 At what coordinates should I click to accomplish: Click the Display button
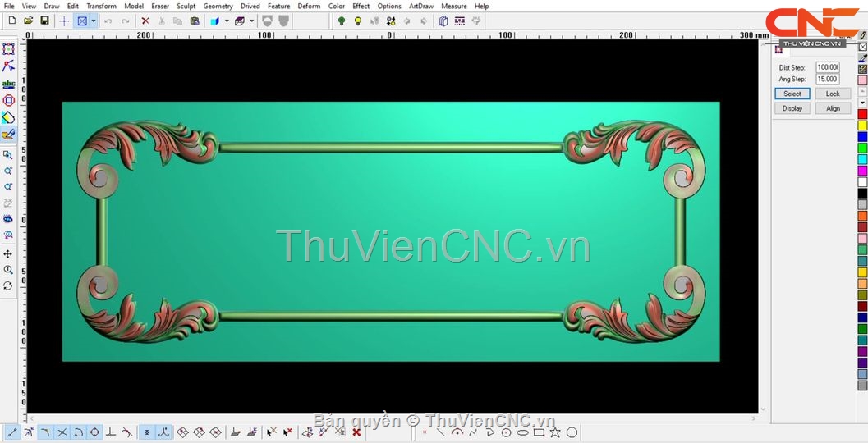(792, 108)
